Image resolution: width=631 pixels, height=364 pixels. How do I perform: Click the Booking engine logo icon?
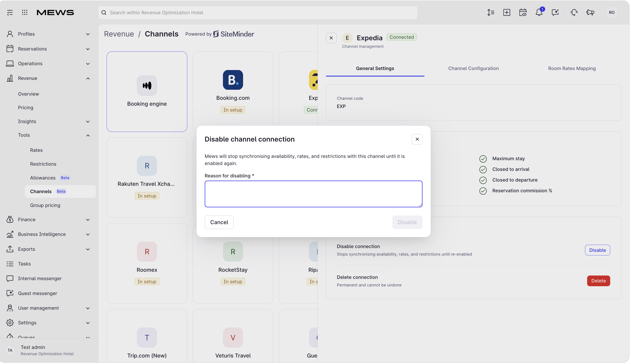147,86
